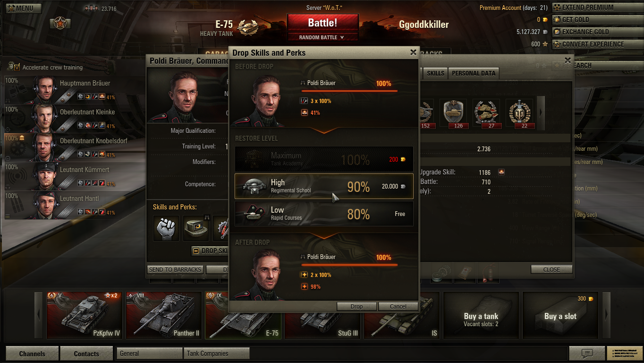Select High Regimental School 90% option
644x363 pixels.
click(x=324, y=186)
